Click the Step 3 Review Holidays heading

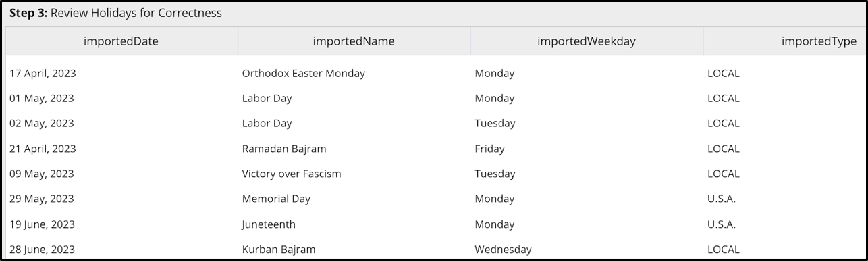115,13
